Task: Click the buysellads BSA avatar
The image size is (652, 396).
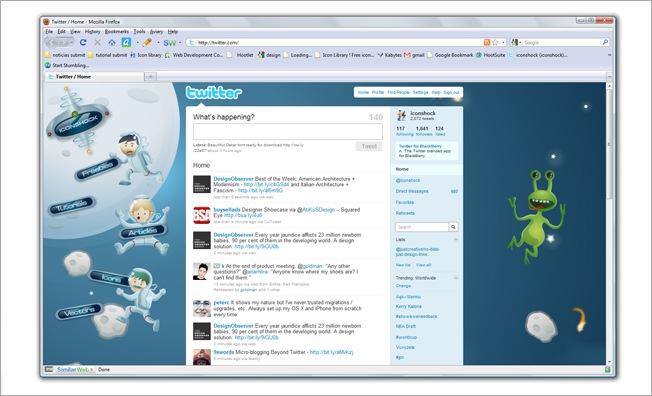Action: [x=202, y=215]
